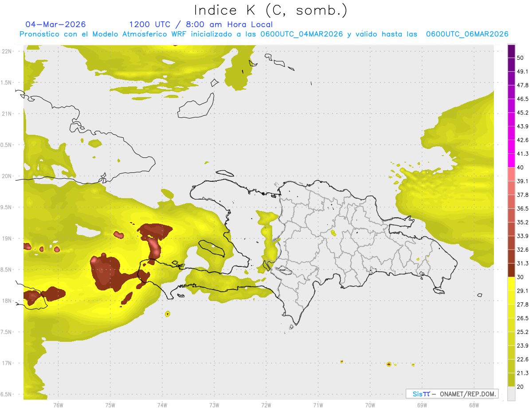This screenshot has height=411, width=532.
Task: Click the '68W' longitude label
Action: [x=474, y=405]
